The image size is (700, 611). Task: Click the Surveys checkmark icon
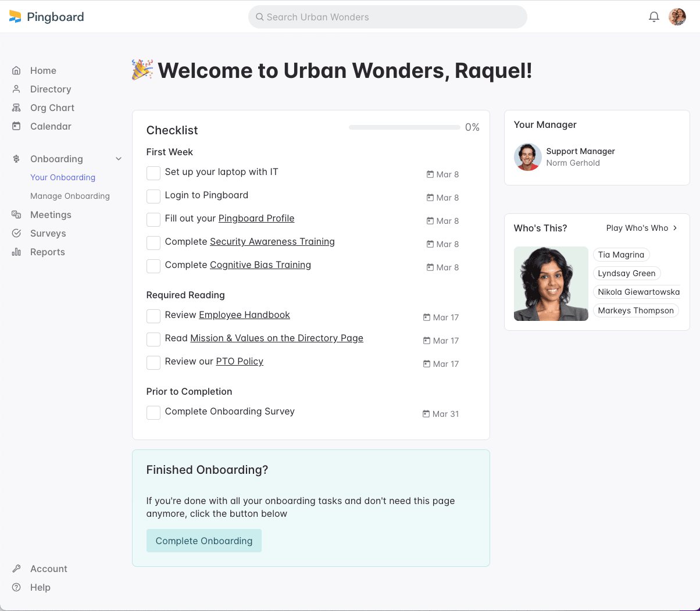[16, 233]
